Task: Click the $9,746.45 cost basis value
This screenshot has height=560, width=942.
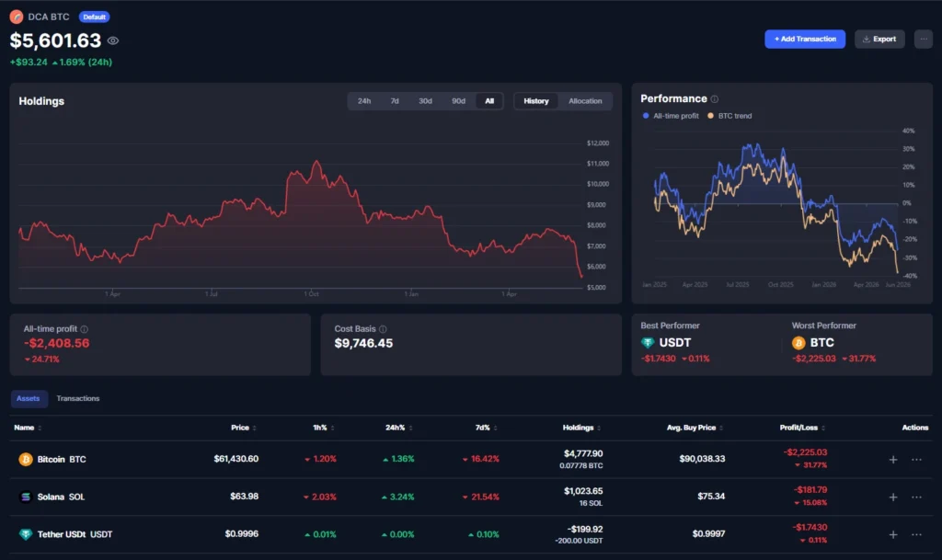Action: pyautogui.click(x=363, y=343)
